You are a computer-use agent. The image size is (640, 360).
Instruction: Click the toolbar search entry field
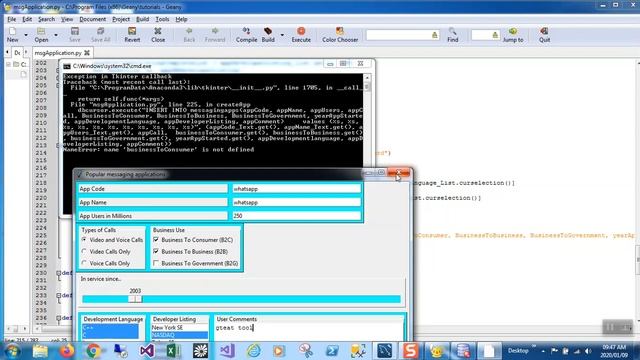pos(399,35)
